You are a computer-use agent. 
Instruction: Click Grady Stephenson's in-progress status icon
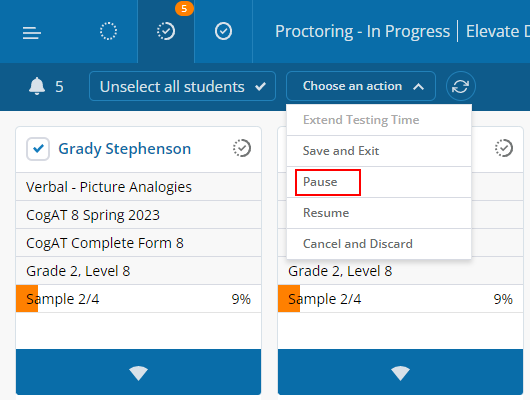[242, 148]
